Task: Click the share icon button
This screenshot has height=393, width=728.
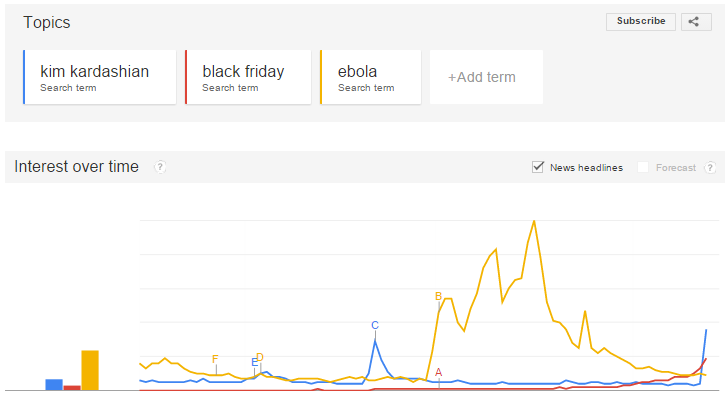Action: (696, 22)
